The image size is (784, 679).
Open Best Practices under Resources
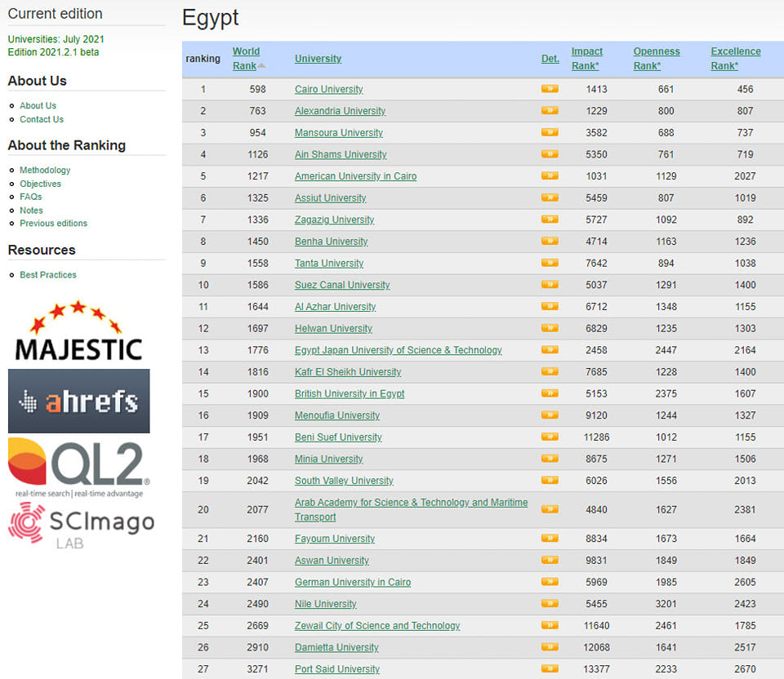click(47, 275)
